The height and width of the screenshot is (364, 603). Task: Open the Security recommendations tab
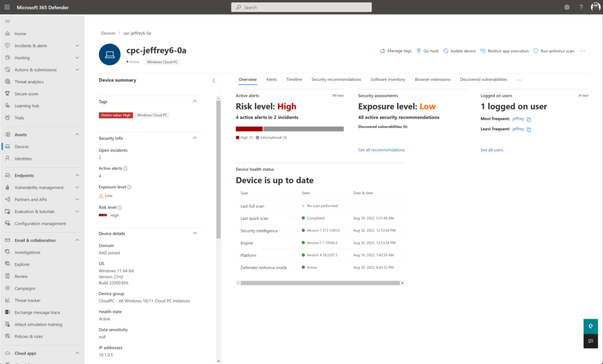pyautogui.click(x=336, y=80)
